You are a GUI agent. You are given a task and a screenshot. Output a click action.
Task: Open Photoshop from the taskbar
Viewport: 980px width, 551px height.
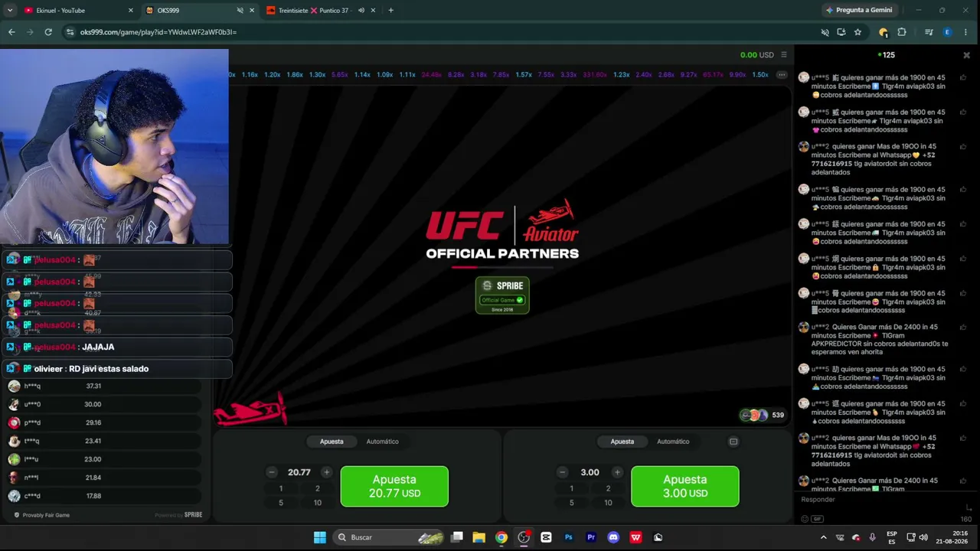pos(568,537)
